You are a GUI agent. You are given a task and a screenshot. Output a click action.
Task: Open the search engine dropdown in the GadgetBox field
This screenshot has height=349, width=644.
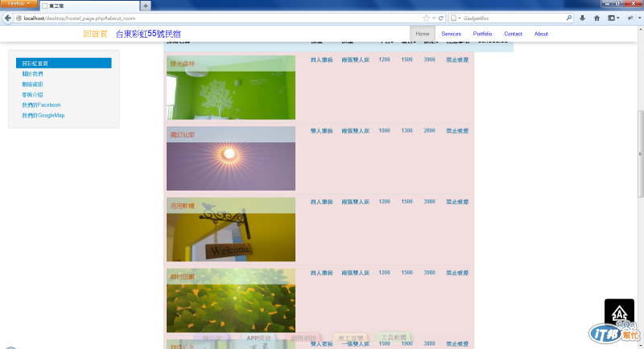[455, 18]
